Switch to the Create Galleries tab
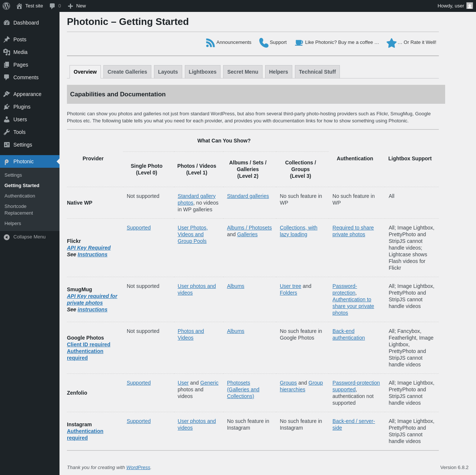476x475 pixels. (x=127, y=72)
